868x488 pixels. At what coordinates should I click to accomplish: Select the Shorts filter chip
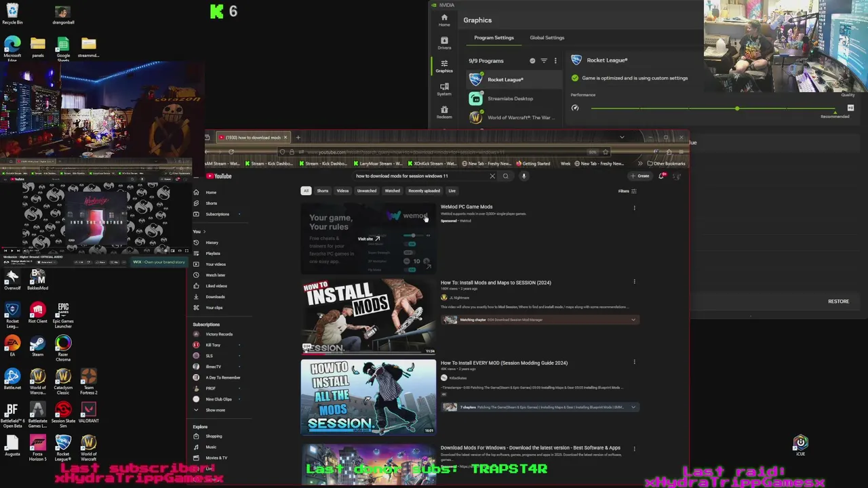click(x=322, y=191)
